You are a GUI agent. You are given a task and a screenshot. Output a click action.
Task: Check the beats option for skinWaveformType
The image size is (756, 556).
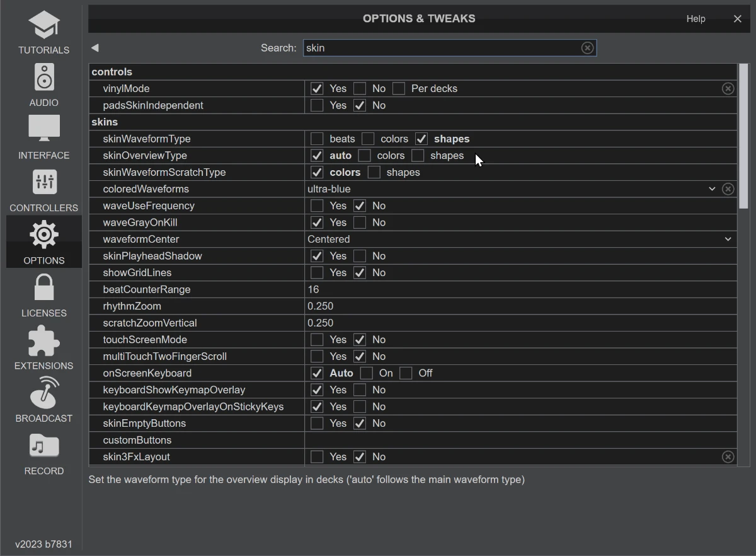(317, 139)
